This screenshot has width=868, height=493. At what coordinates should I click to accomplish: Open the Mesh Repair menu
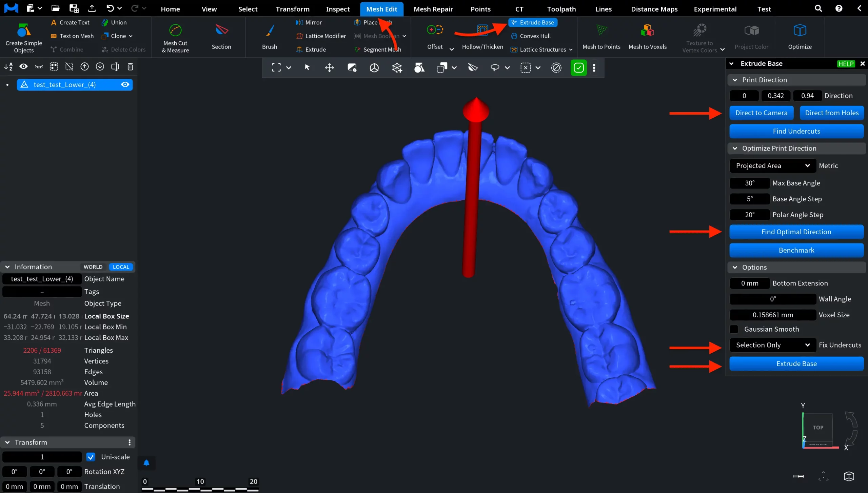[x=433, y=9]
